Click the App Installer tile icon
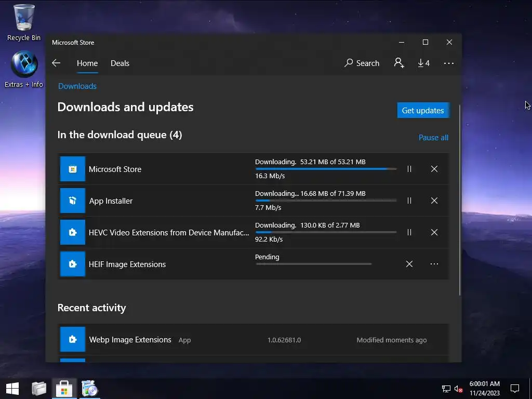532x399 pixels. [73, 201]
